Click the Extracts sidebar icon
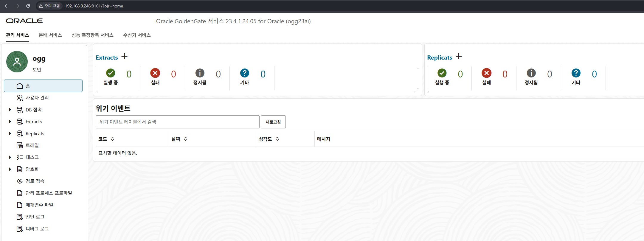 point(20,122)
